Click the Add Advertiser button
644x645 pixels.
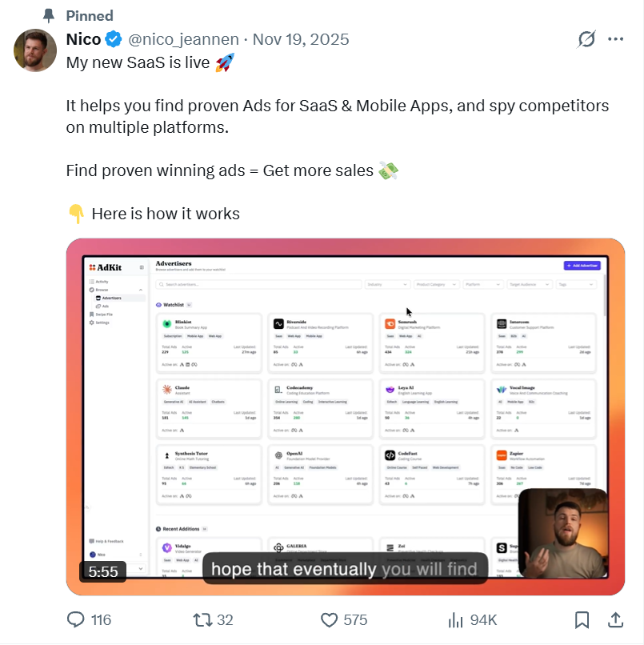[x=583, y=265]
